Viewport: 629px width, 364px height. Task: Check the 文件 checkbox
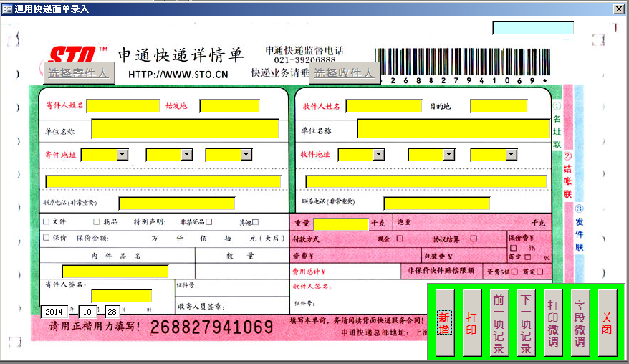click(x=46, y=221)
